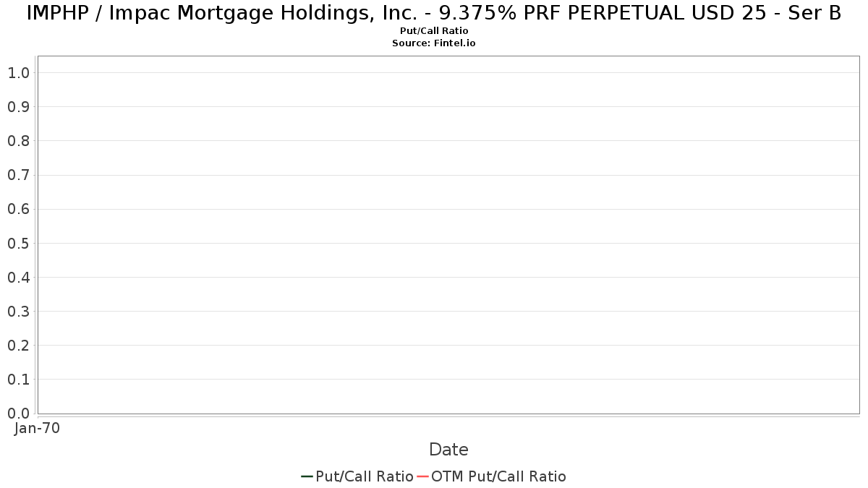868x488 pixels.
Task: Click the 0.0 y-axis tick label
Action: click(18, 414)
